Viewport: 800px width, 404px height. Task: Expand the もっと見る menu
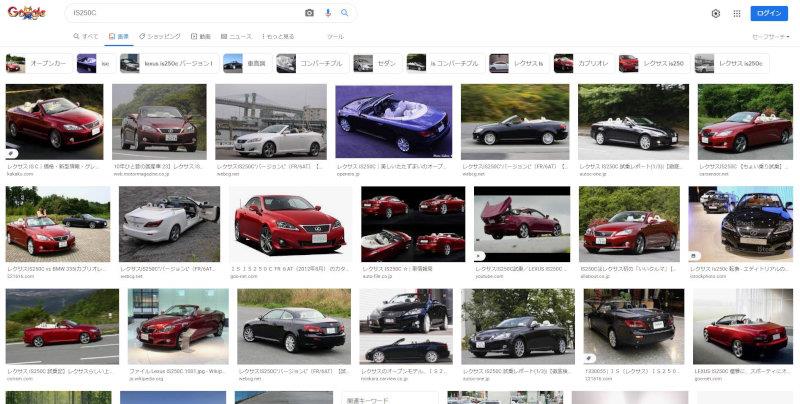(x=278, y=36)
